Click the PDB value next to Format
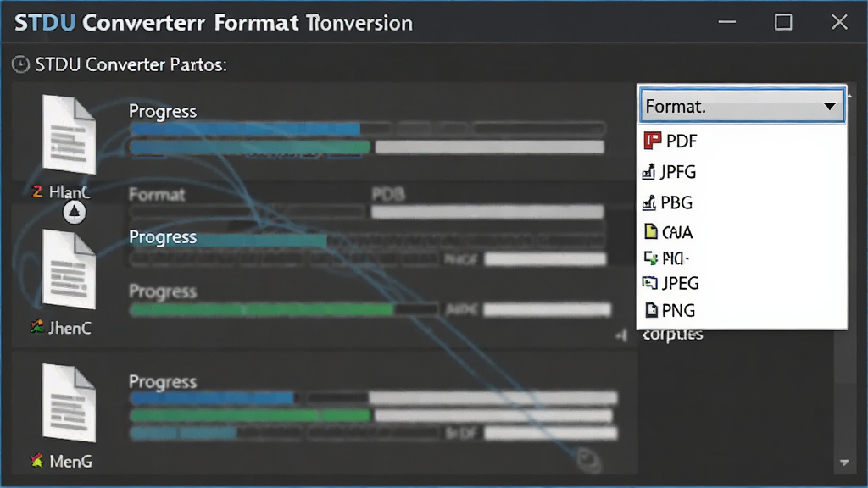 [x=388, y=195]
